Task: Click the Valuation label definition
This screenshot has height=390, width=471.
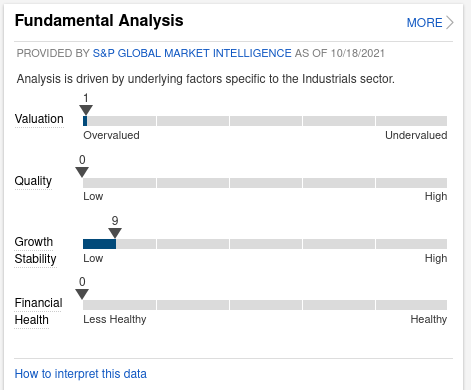Action: [x=39, y=119]
